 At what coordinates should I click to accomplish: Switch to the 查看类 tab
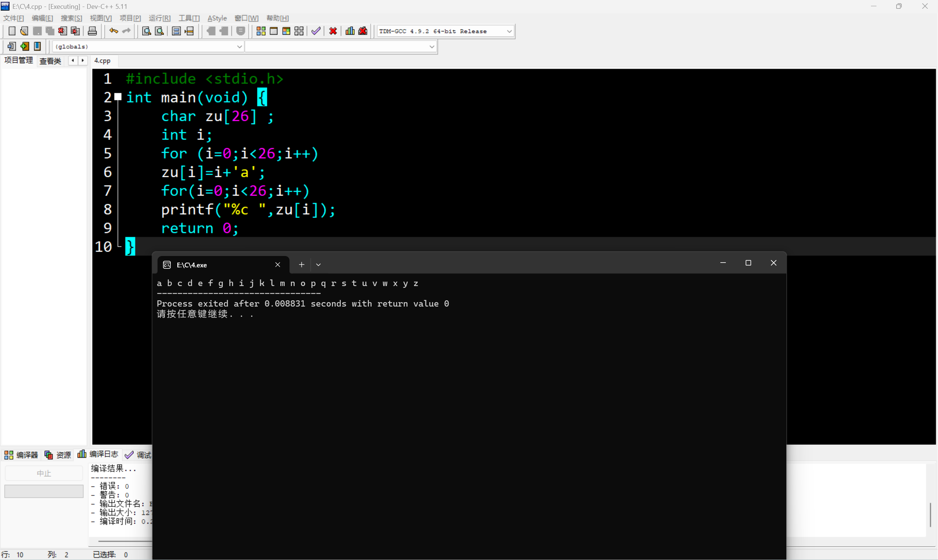point(50,61)
